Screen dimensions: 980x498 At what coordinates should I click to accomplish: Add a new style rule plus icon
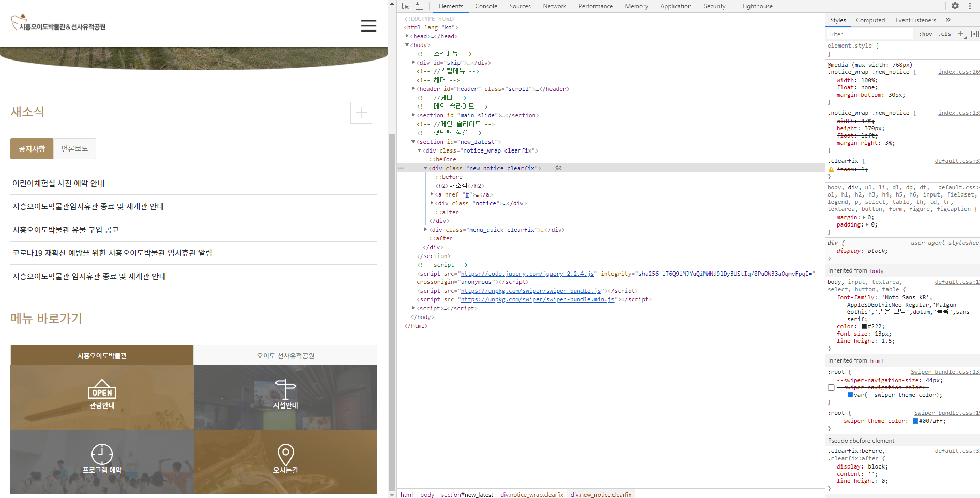click(961, 34)
